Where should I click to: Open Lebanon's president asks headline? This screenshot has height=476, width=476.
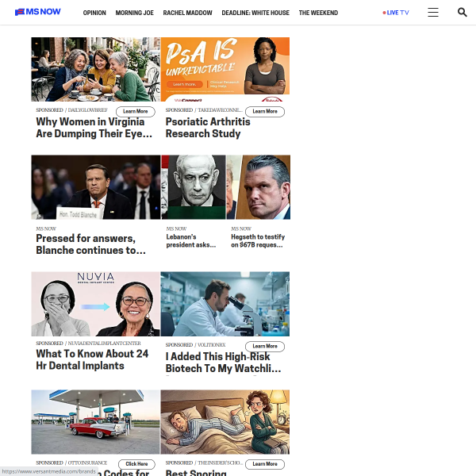tap(191, 240)
